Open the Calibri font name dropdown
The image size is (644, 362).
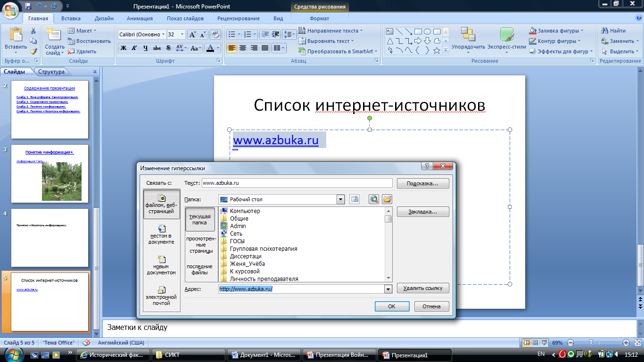coord(163,34)
